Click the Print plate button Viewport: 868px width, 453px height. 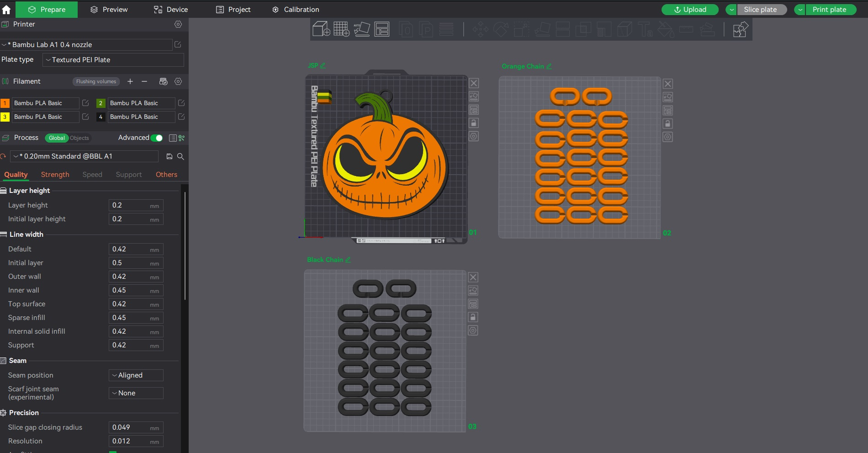[x=831, y=10]
